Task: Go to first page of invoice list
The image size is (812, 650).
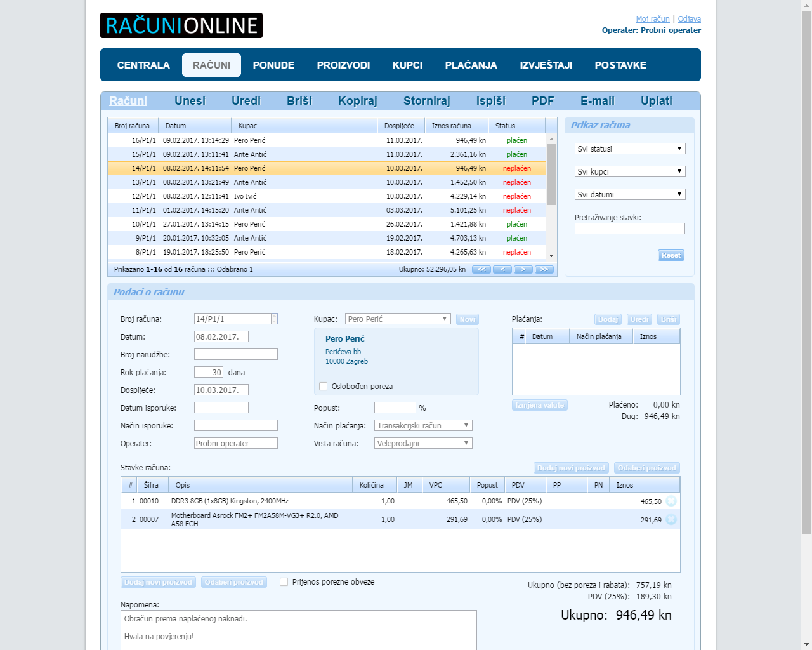Action: click(x=481, y=269)
